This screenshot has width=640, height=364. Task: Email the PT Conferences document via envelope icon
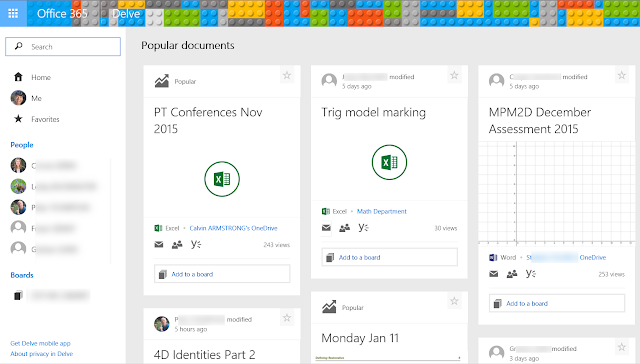(x=159, y=244)
